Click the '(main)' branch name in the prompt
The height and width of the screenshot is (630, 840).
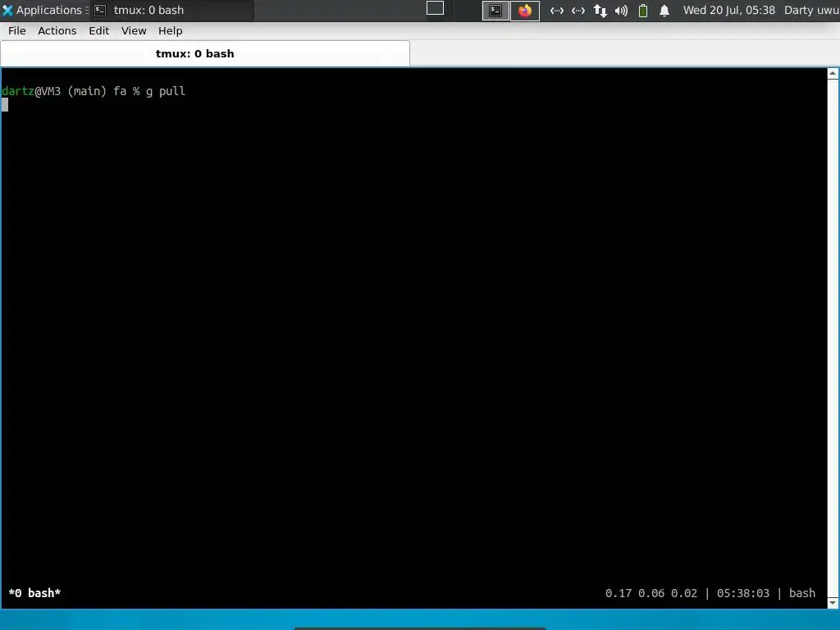coord(87,91)
